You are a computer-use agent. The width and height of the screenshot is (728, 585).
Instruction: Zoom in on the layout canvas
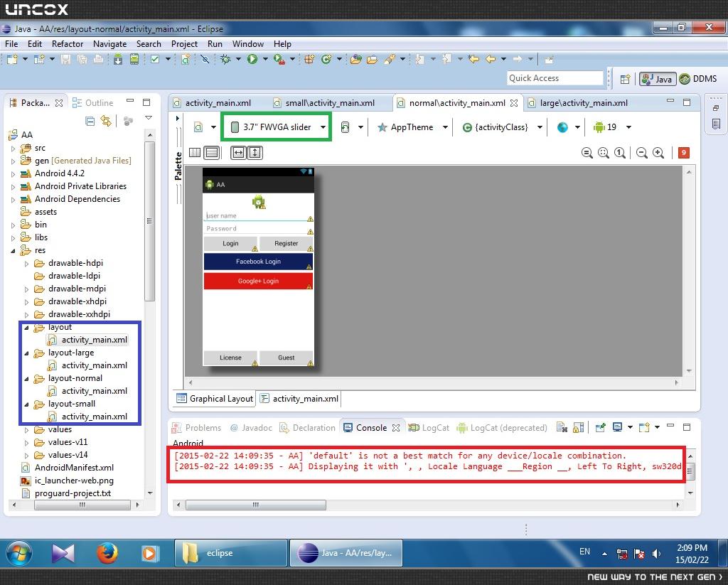click(x=658, y=153)
